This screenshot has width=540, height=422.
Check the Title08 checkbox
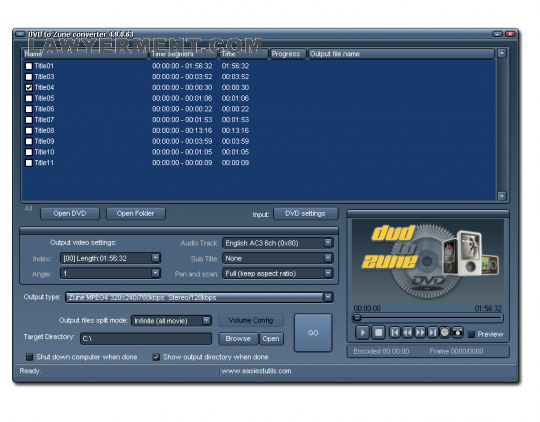pyautogui.click(x=29, y=131)
